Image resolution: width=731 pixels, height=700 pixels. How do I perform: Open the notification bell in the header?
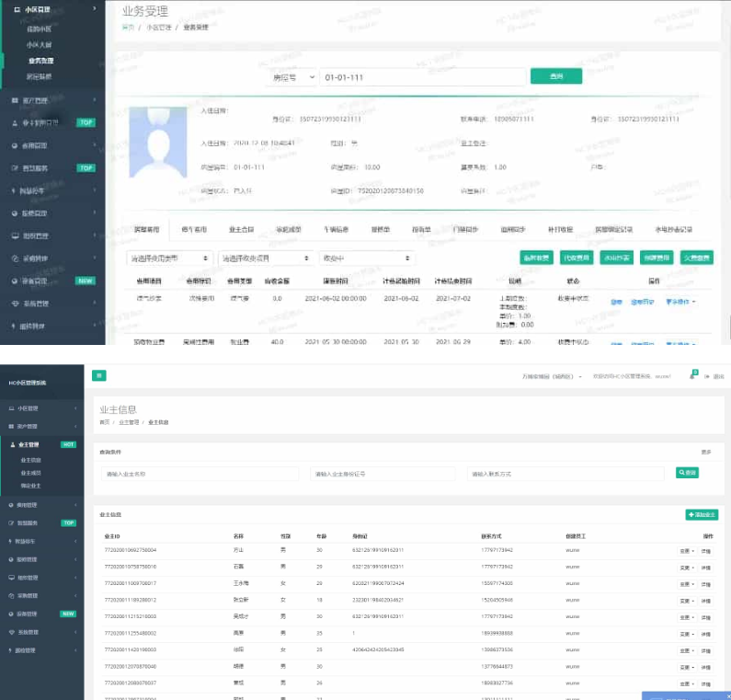(691, 375)
